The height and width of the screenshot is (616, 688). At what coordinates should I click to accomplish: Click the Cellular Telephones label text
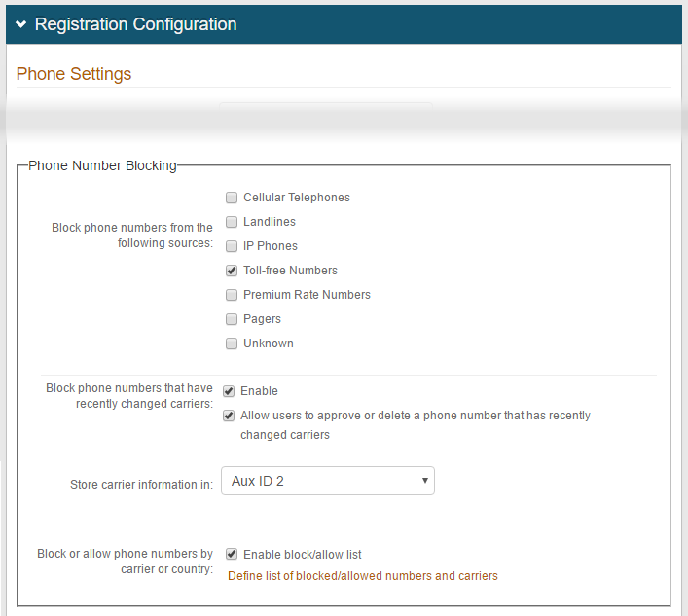coord(296,198)
